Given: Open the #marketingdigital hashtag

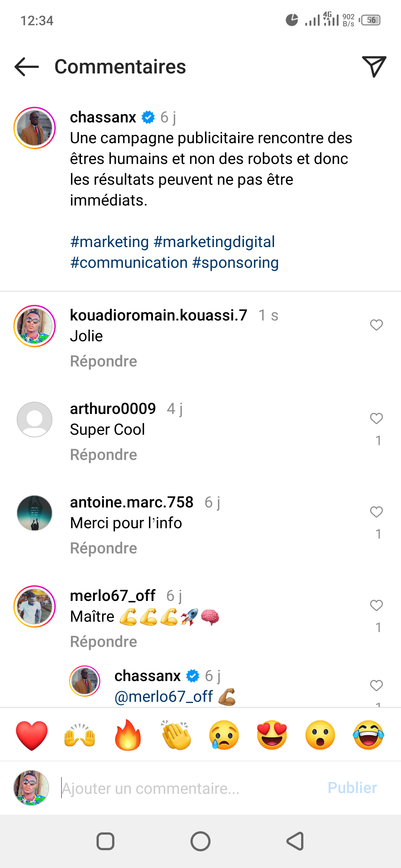Looking at the screenshot, I should [214, 242].
